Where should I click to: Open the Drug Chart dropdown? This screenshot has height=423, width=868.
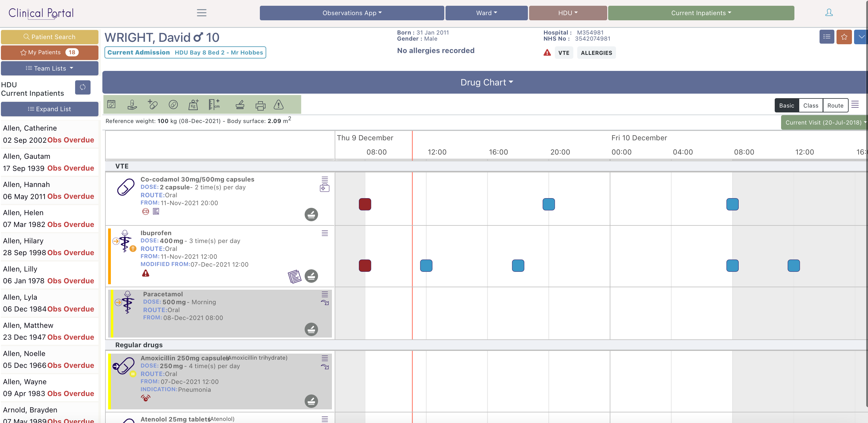pyautogui.click(x=486, y=83)
